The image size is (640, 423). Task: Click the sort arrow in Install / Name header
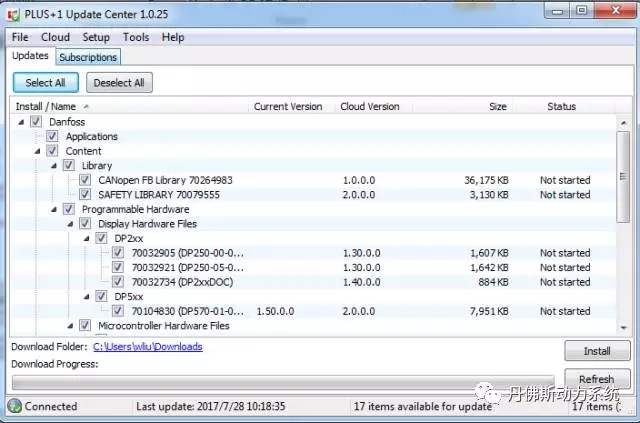[x=85, y=106]
